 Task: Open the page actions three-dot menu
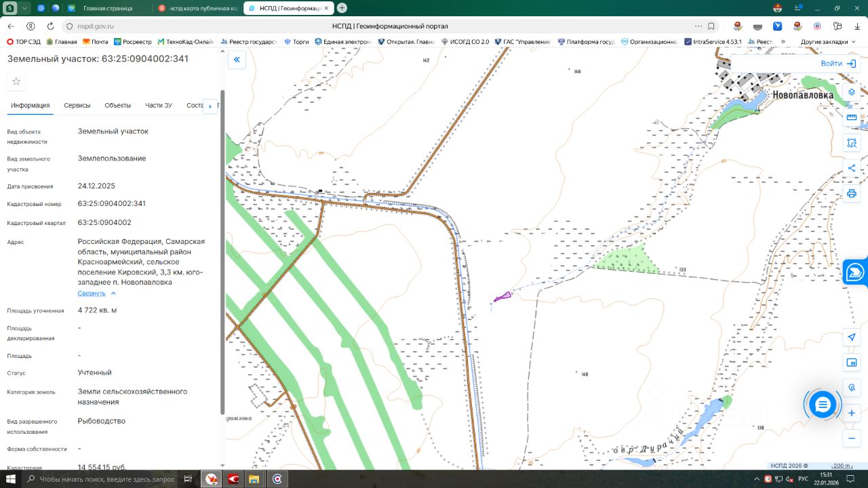(x=698, y=26)
